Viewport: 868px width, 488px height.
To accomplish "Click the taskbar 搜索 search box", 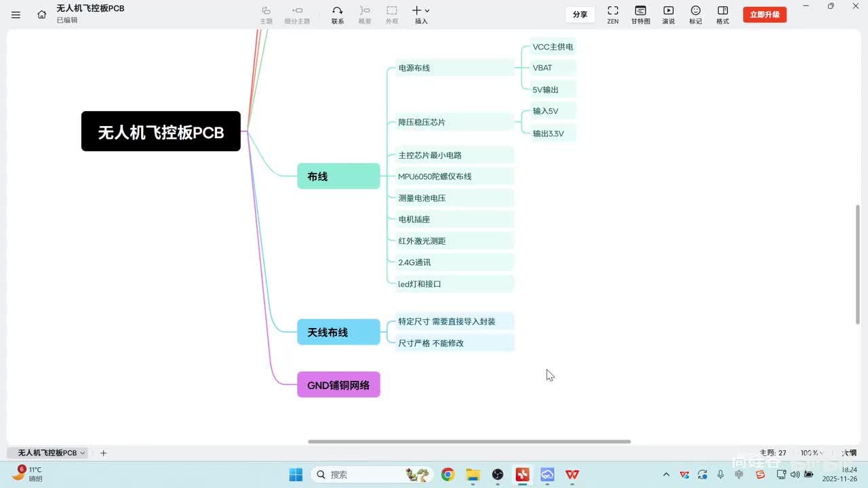I will click(x=372, y=474).
